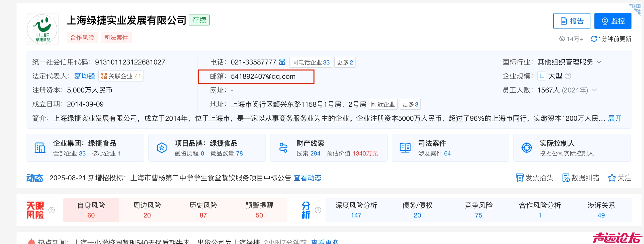
Task: Open the 深度风险分析 147 tab
Action: coord(356,210)
